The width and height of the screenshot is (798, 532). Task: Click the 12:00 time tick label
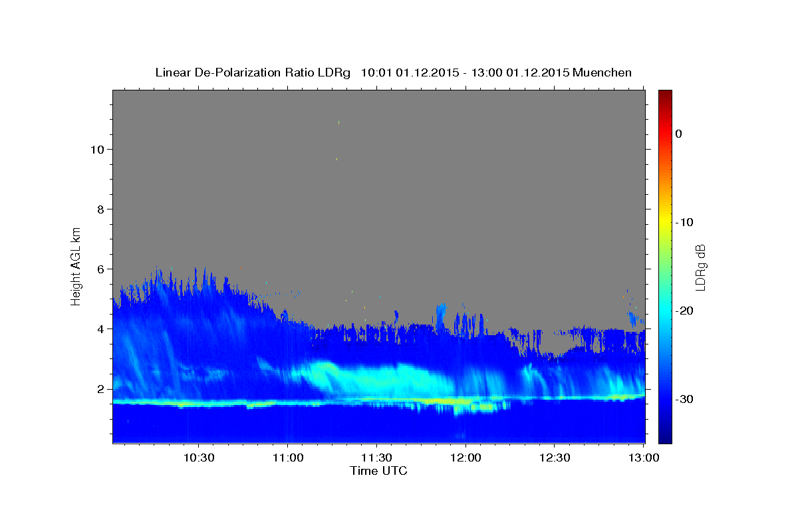point(465,458)
